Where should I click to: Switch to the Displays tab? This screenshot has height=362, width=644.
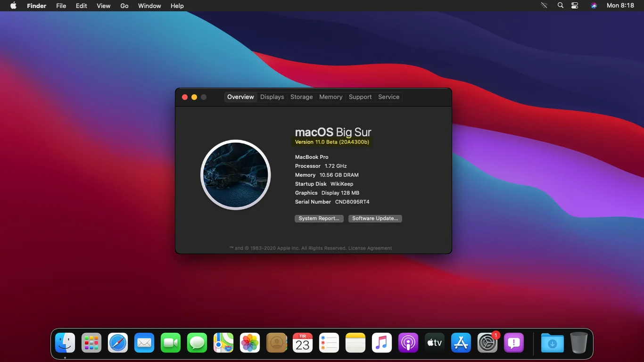coord(272,97)
